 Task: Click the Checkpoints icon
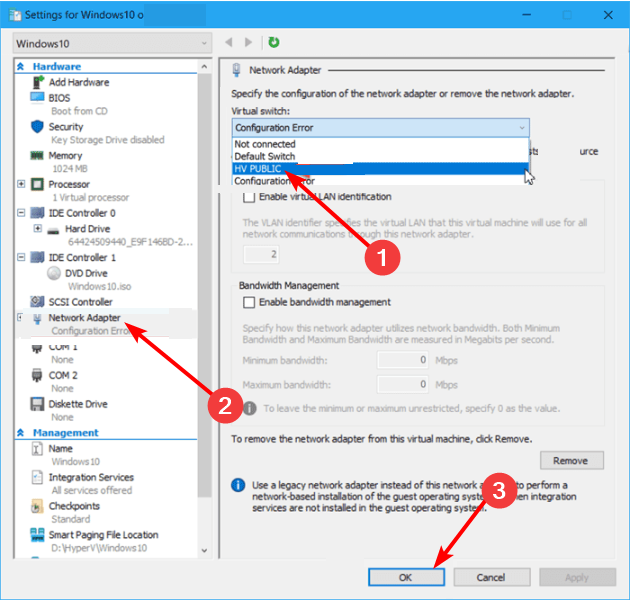[37, 506]
